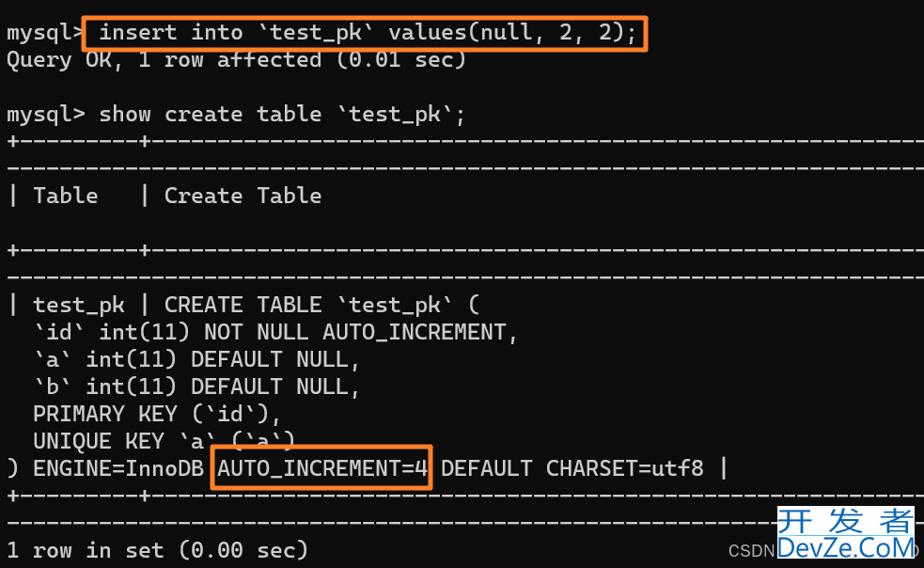This screenshot has height=568, width=924.
Task: Click the 开发者 Chinese watermark characters
Action: (846, 521)
